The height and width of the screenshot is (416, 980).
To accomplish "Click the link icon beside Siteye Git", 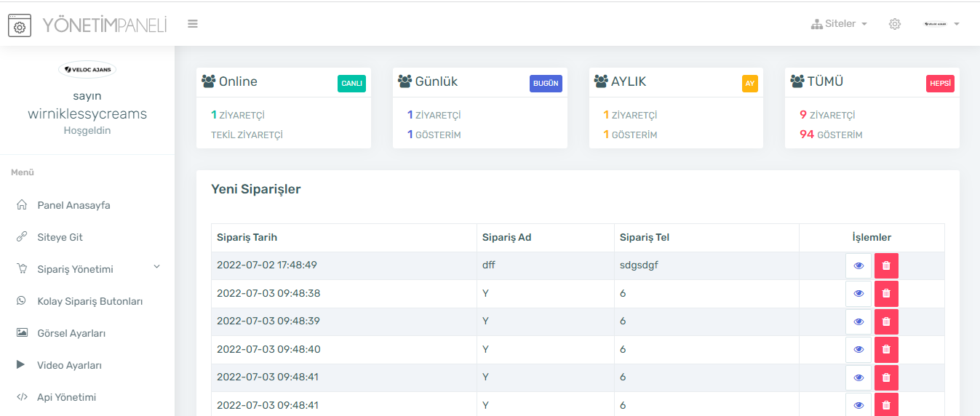I will (22, 236).
